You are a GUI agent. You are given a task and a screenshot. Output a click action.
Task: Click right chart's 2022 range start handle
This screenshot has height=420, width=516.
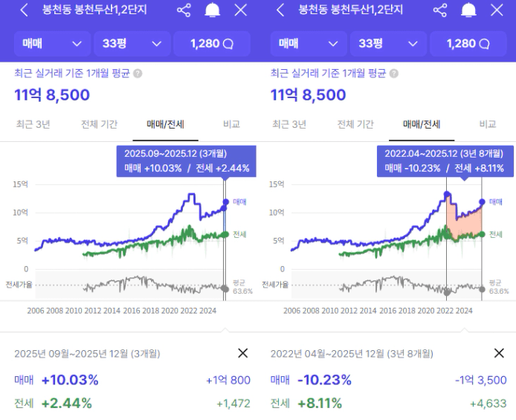[446, 195]
